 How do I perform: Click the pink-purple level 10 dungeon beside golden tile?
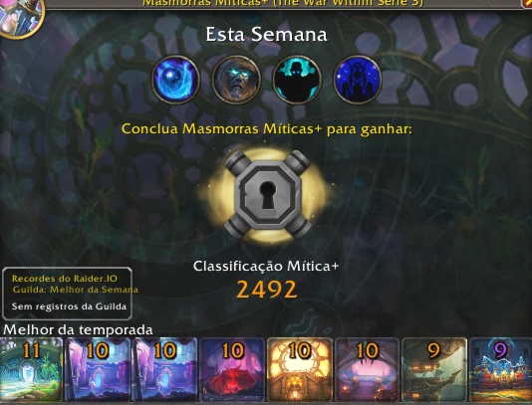367,369
